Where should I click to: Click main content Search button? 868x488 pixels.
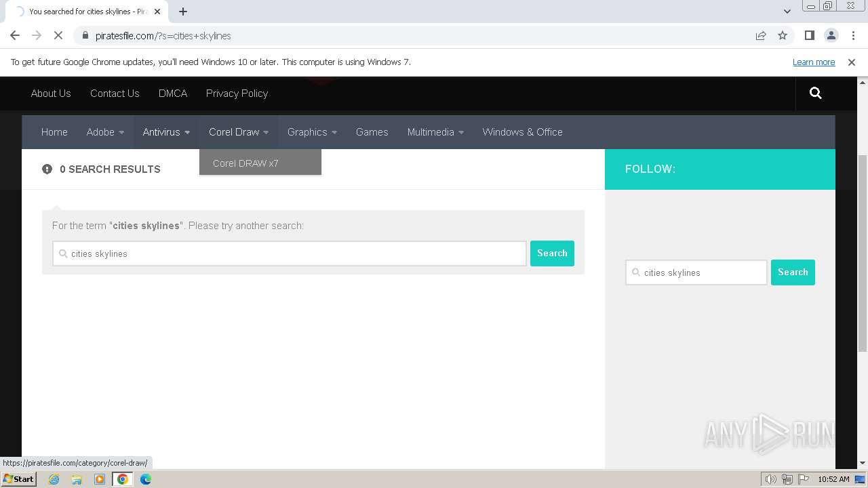(x=552, y=253)
